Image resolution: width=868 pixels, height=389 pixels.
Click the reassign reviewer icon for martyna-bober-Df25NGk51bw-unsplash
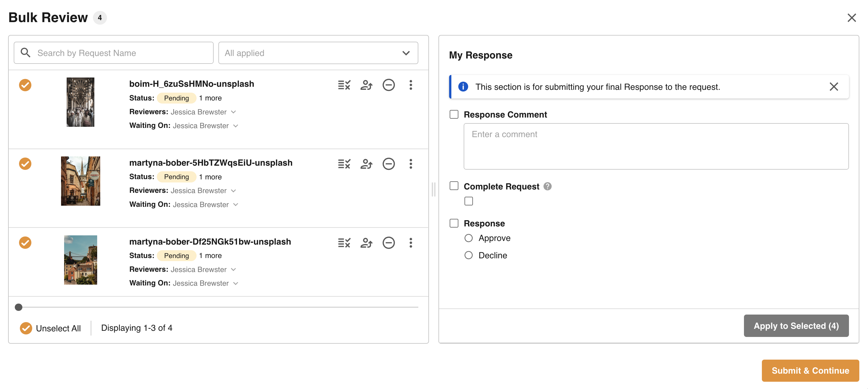(x=366, y=242)
